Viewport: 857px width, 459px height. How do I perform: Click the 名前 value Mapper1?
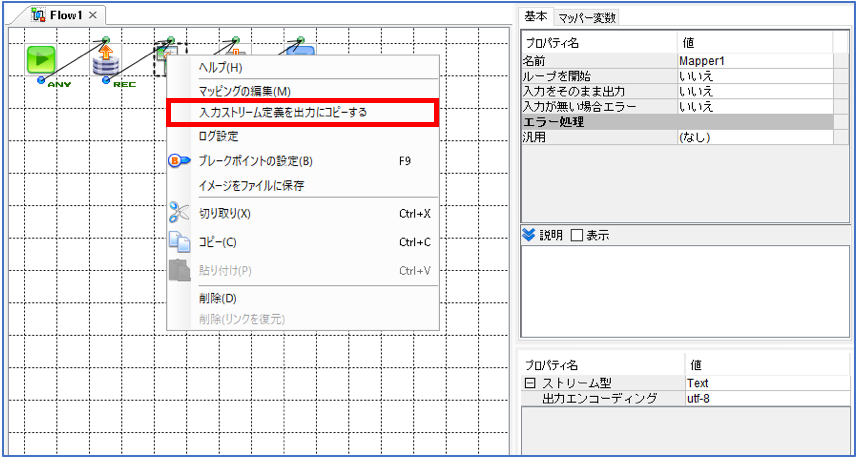click(755, 60)
